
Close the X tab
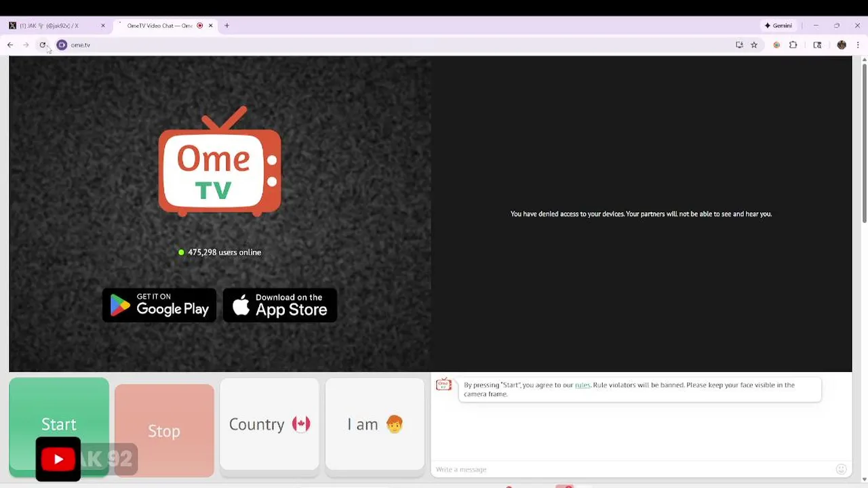(103, 26)
